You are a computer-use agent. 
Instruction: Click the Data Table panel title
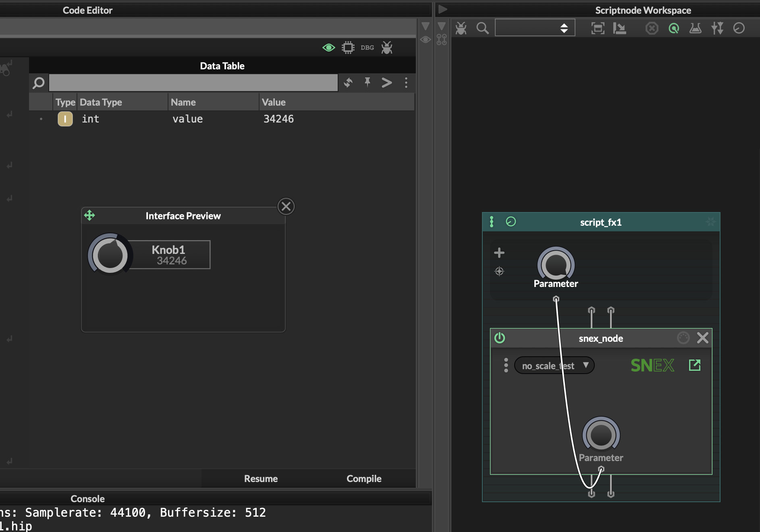click(222, 66)
